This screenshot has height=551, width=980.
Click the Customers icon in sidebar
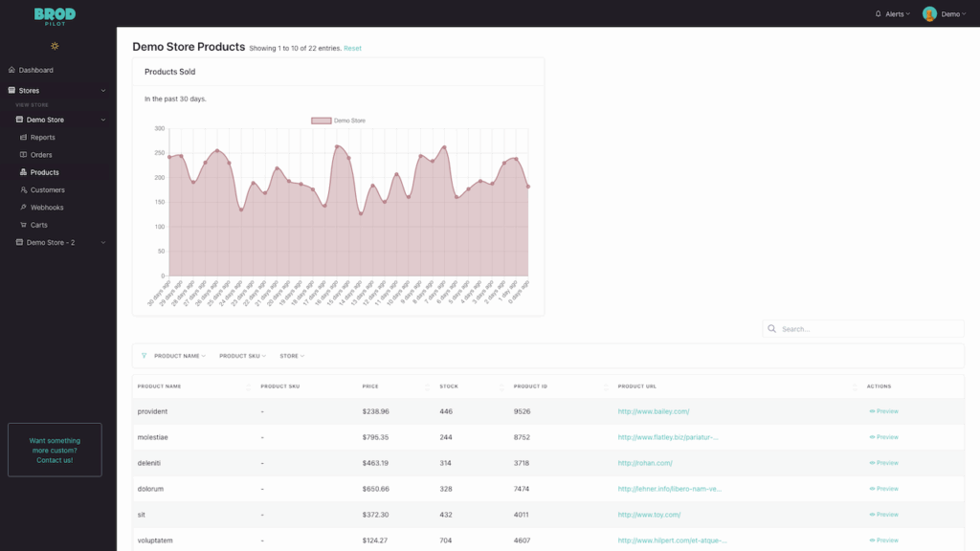(x=23, y=190)
